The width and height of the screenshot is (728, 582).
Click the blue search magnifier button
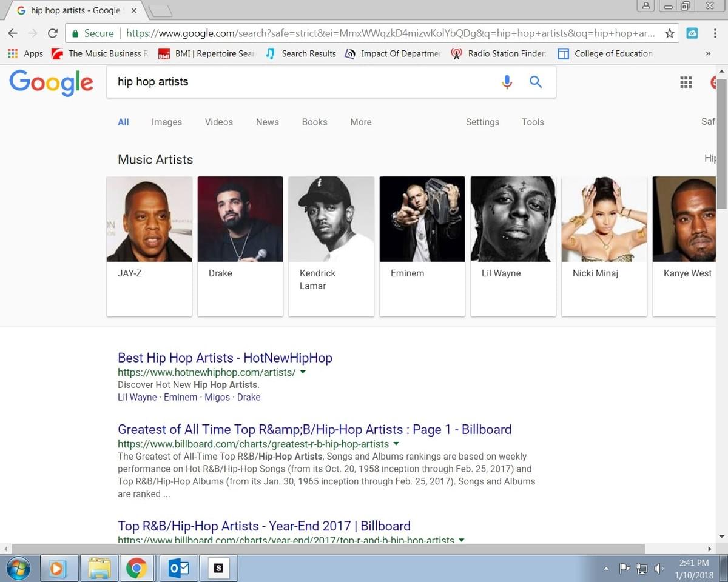point(536,82)
